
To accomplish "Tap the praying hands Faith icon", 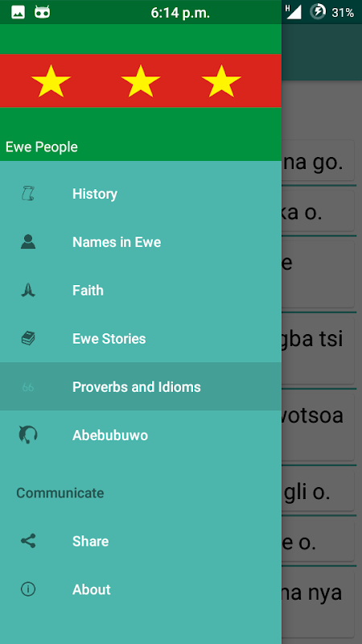I will pos(28,291).
